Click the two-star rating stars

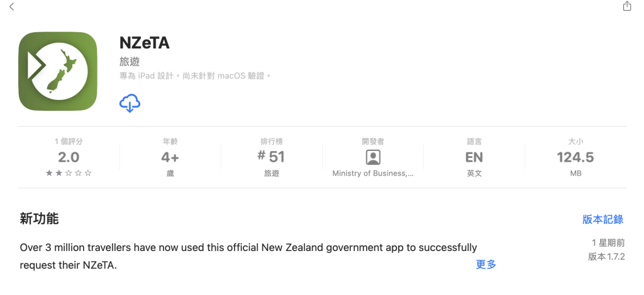pyautogui.click(x=69, y=174)
